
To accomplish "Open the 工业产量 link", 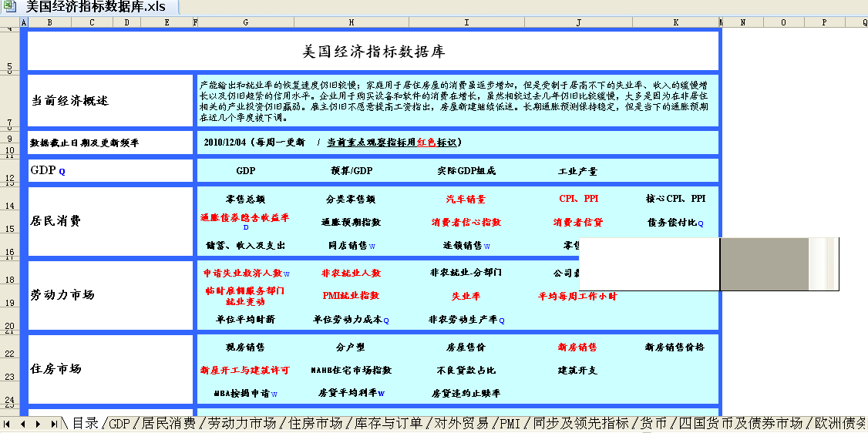I will (x=577, y=172).
